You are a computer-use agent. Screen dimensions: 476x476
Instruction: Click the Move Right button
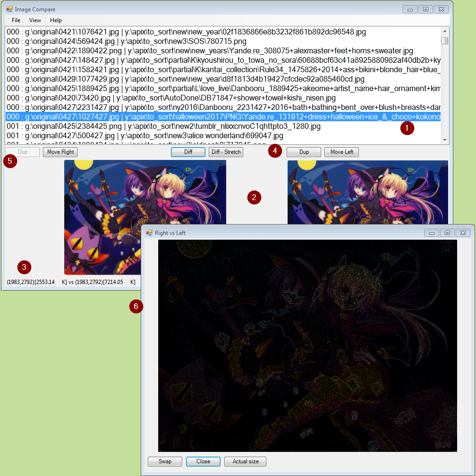[60, 152]
